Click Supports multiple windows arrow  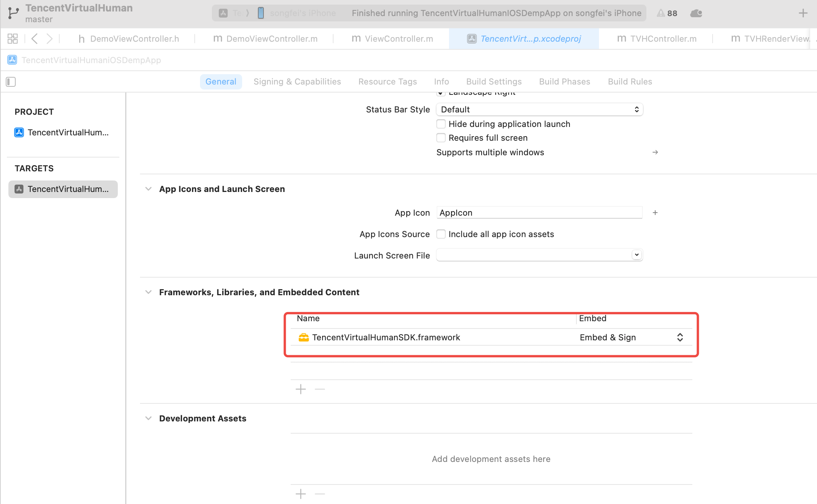(655, 152)
